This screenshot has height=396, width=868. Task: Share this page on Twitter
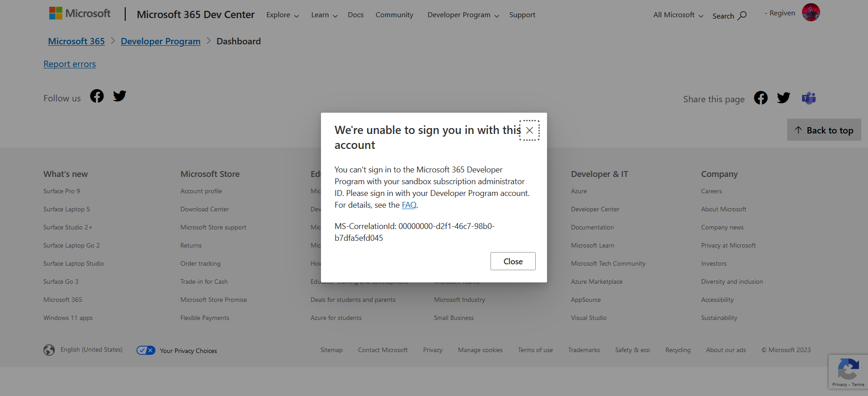pyautogui.click(x=783, y=98)
